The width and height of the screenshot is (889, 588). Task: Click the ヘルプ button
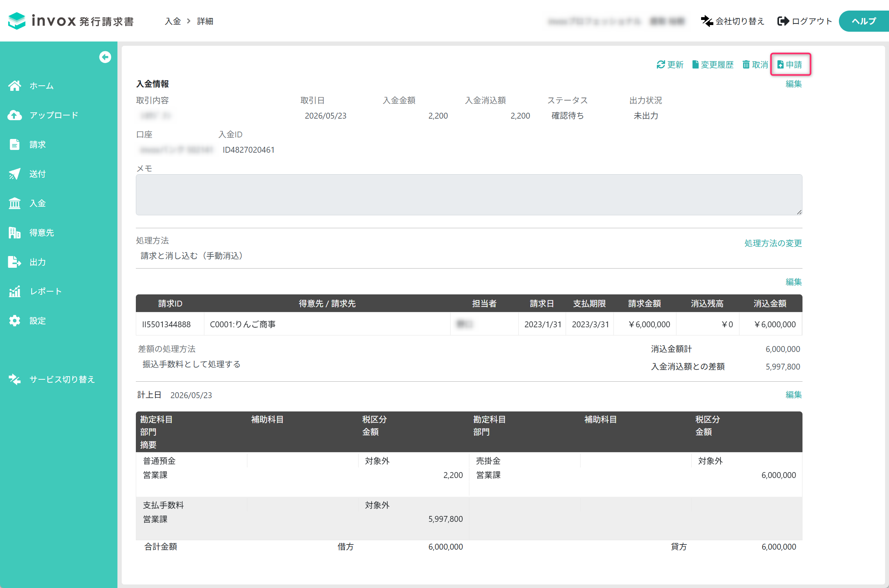click(x=864, y=21)
